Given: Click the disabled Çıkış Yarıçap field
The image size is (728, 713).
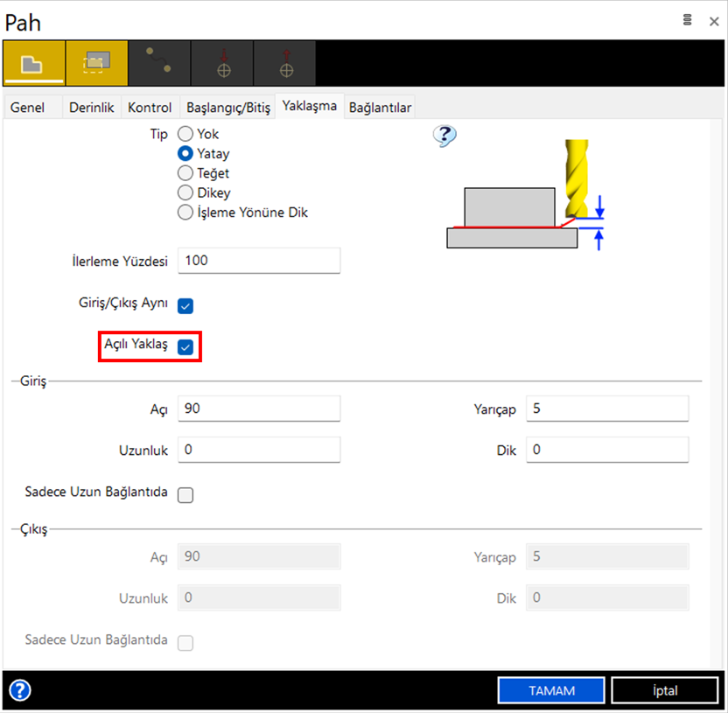Looking at the screenshot, I should pyautogui.click(x=607, y=556).
